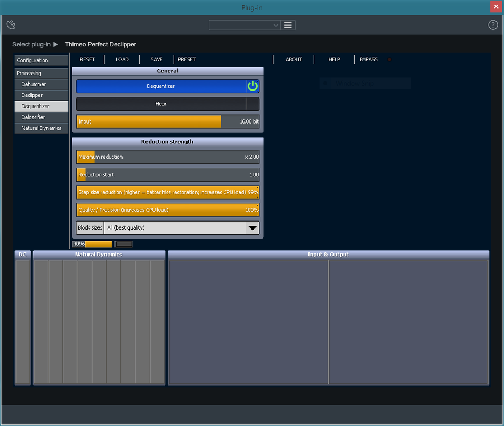Select Declipper in the sidebar
This screenshot has height=426, width=504.
coord(42,95)
